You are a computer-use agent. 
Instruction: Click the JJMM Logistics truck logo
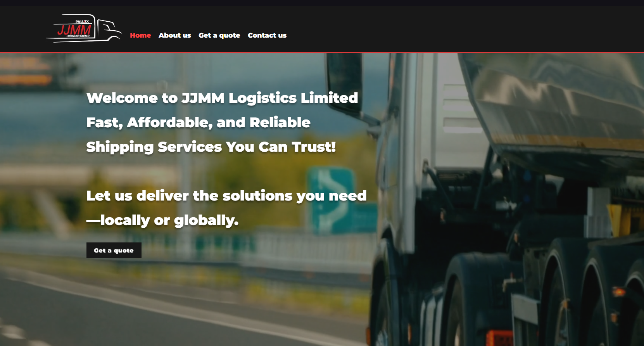pyautogui.click(x=84, y=28)
